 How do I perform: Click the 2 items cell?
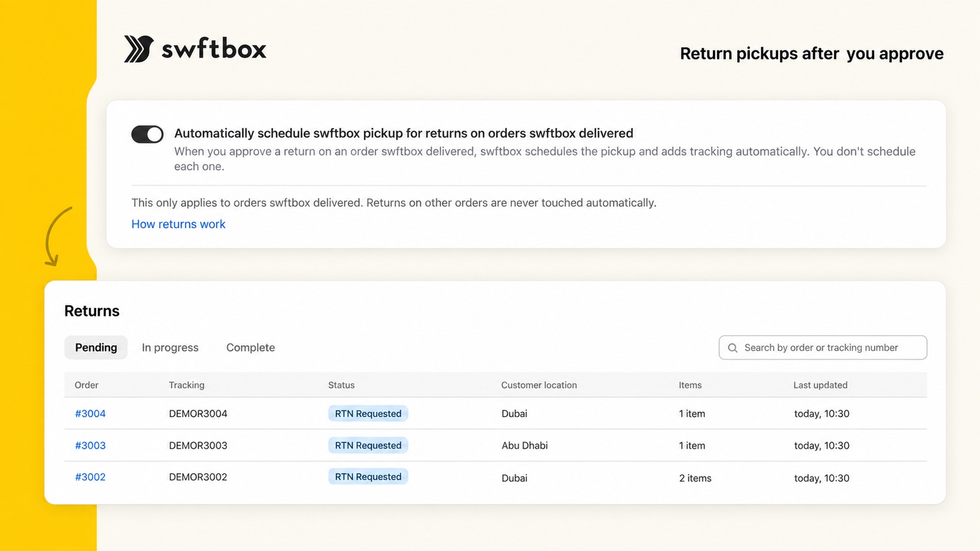695,478
